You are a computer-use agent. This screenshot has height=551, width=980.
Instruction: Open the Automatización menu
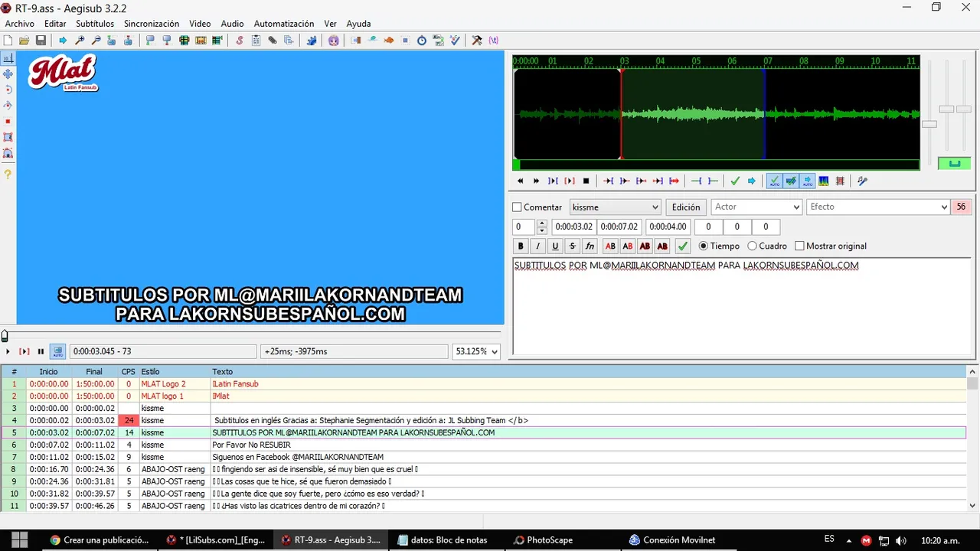point(284,24)
